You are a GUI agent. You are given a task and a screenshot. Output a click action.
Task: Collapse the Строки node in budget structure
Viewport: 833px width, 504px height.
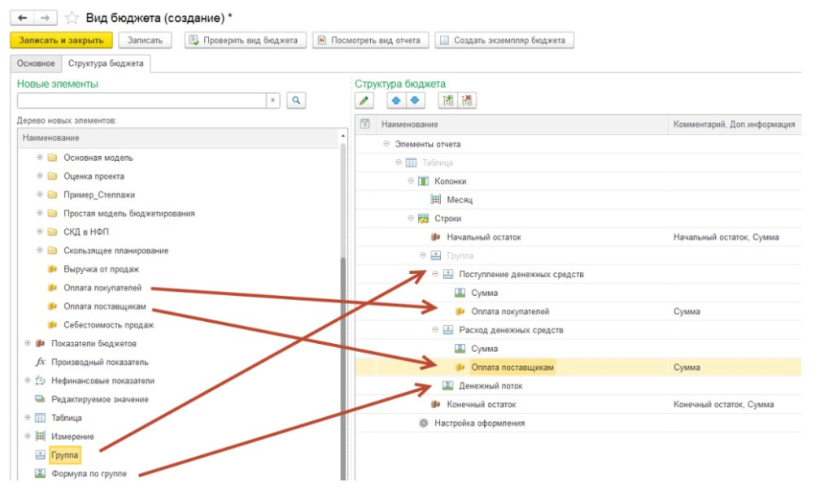411,219
